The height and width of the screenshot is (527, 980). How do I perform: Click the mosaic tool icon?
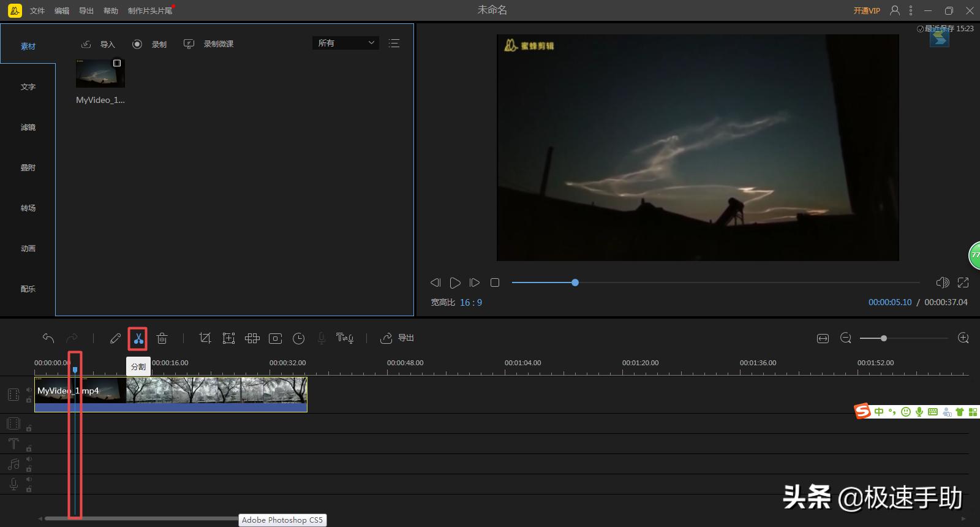[x=252, y=338]
